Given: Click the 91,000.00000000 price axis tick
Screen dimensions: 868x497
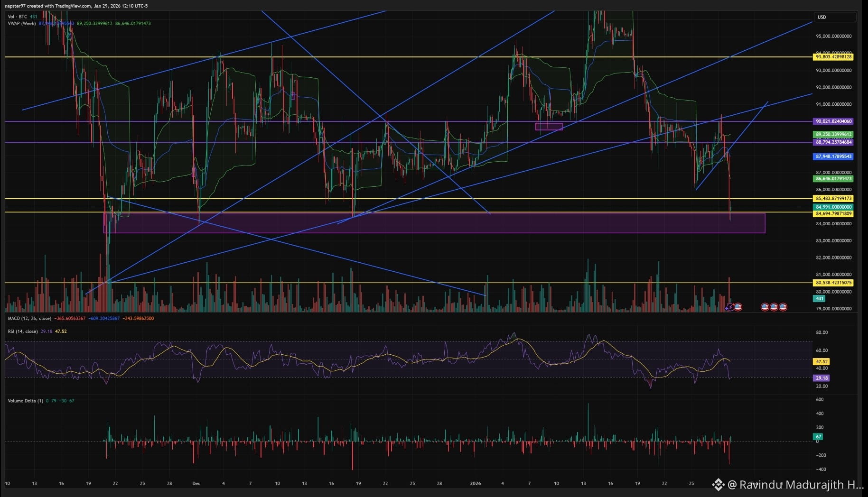Looking at the screenshot, I should pyautogui.click(x=834, y=104).
